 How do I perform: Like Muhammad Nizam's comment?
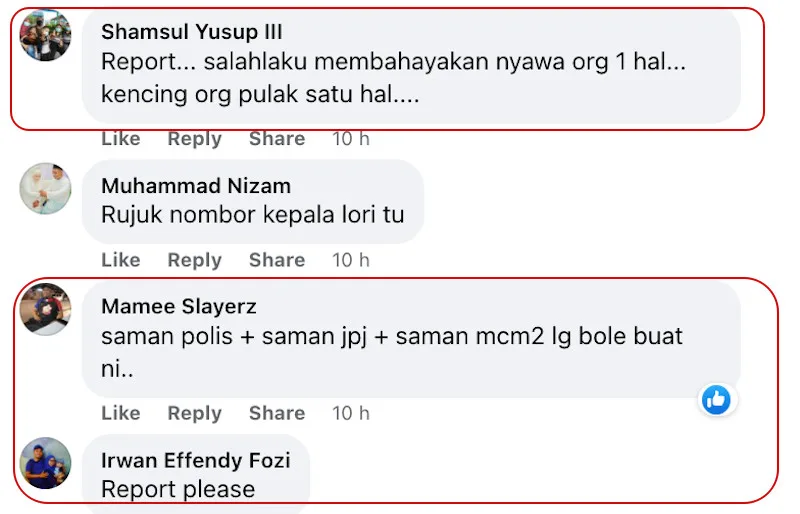coord(121,260)
